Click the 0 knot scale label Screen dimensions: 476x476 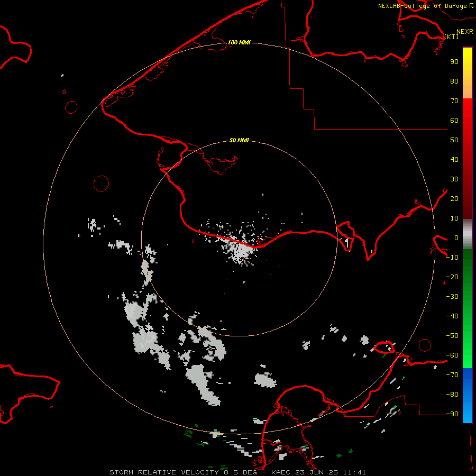click(x=456, y=237)
